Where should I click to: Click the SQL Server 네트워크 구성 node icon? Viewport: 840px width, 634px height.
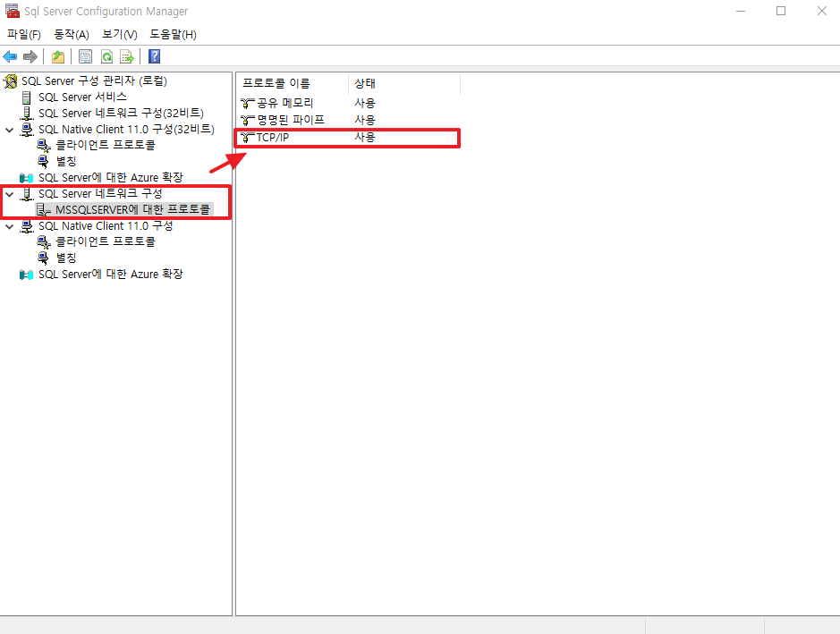tap(27, 194)
